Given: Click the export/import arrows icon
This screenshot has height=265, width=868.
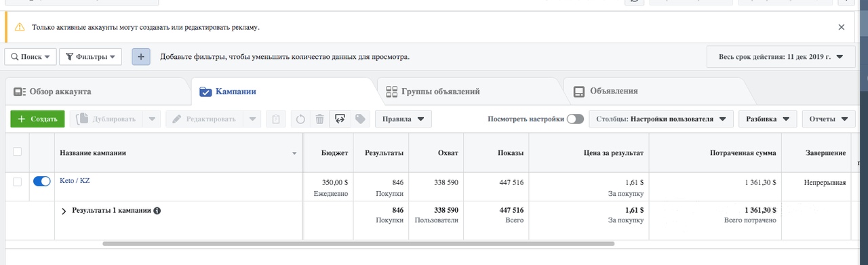Looking at the screenshot, I should coord(340,119).
